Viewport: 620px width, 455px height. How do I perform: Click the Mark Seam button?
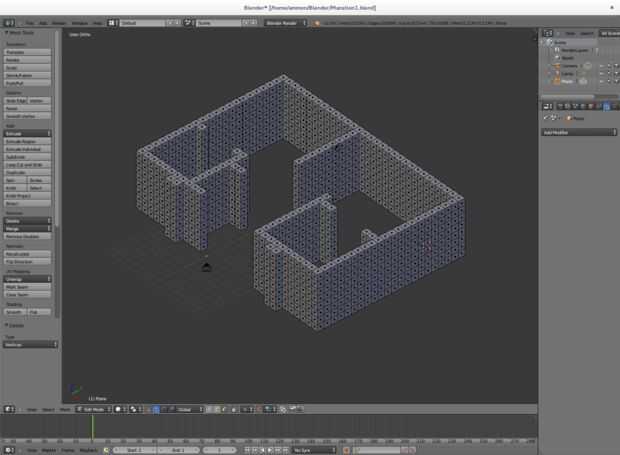click(27, 287)
